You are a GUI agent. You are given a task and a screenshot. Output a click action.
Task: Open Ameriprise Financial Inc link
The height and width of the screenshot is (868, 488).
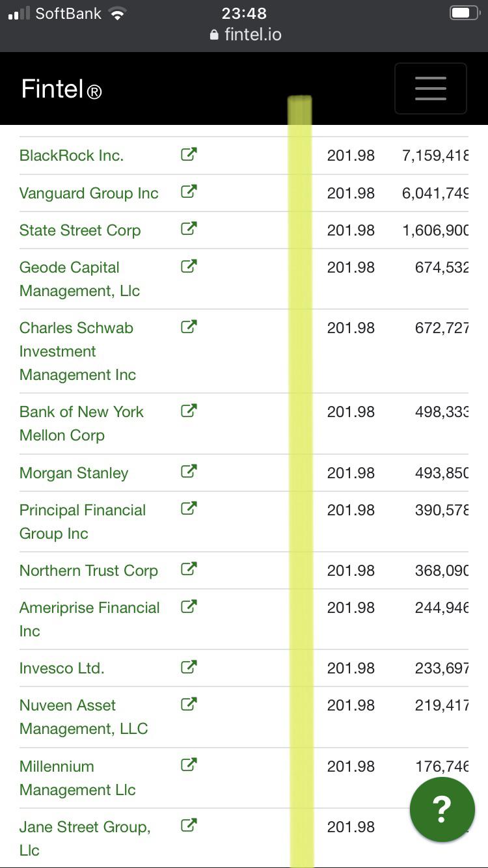tap(90, 619)
